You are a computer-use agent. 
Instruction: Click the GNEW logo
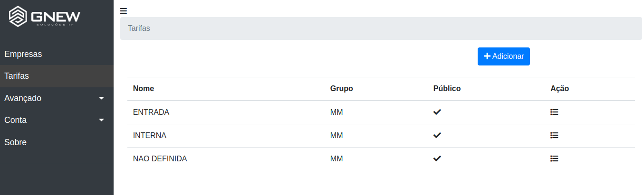[x=45, y=17]
